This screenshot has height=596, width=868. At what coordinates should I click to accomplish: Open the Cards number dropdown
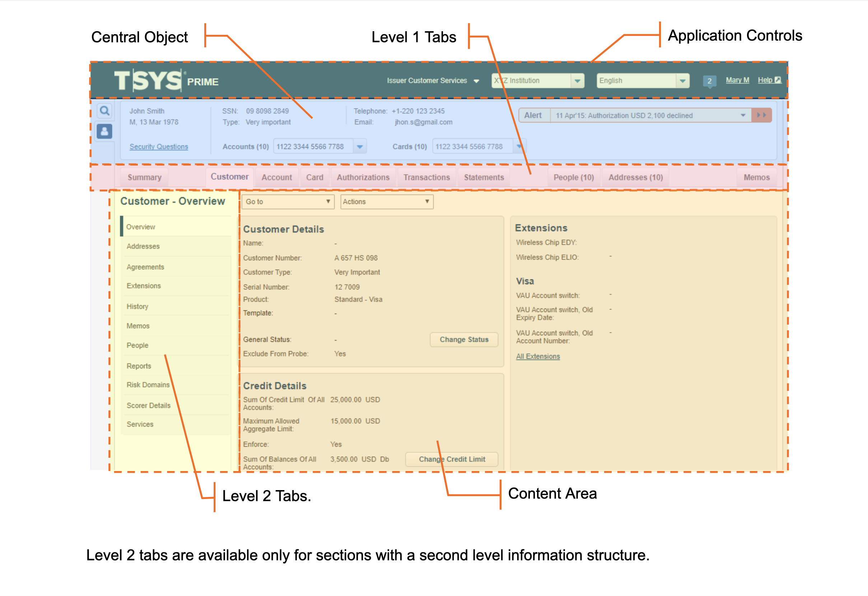(479, 146)
